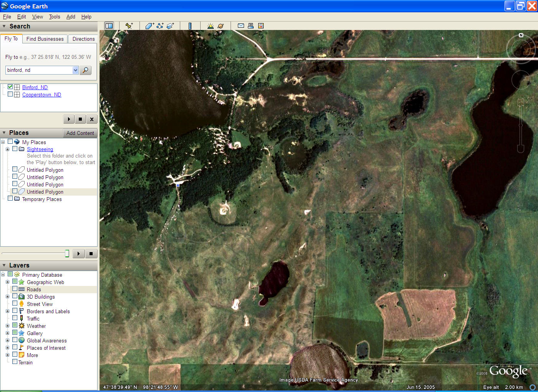Add a polygon from toolbar
The width and height of the screenshot is (538, 392).
tap(149, 26)
